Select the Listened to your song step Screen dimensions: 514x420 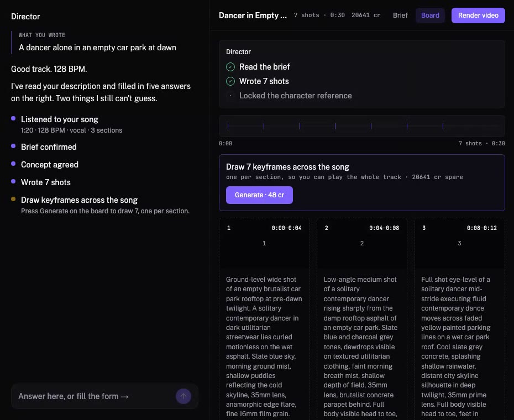[x=60, y=119]
